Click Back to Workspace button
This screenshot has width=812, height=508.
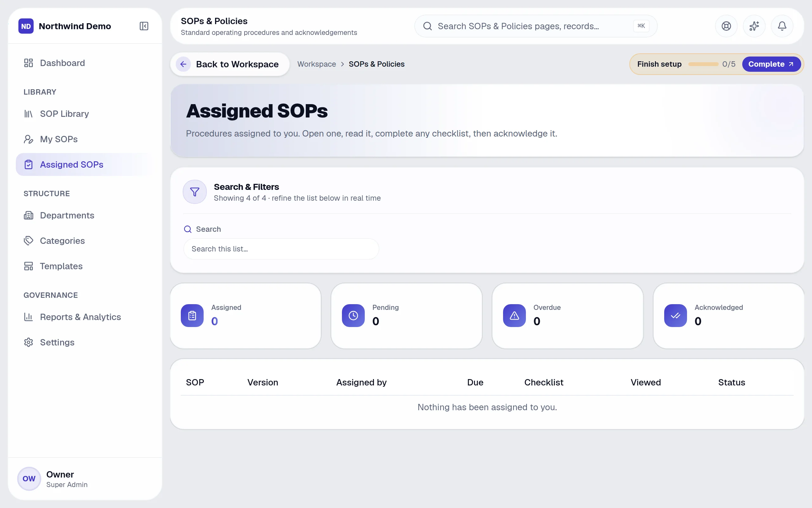point(230,64)
